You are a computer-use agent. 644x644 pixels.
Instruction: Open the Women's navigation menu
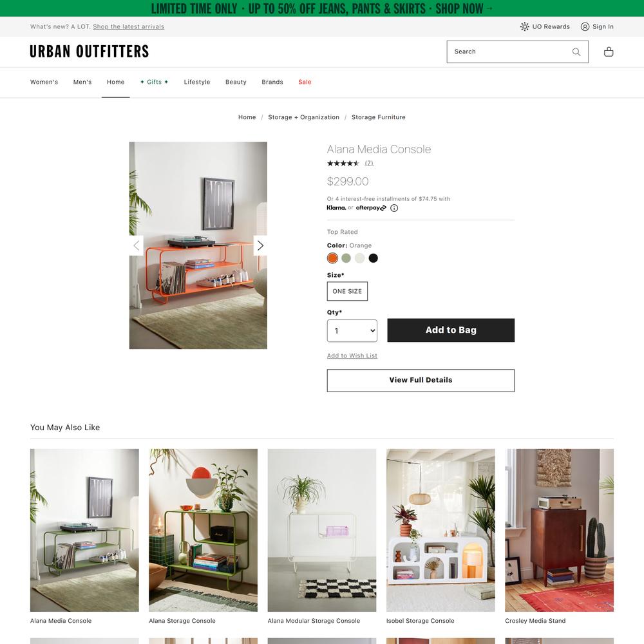coord(44,82)
